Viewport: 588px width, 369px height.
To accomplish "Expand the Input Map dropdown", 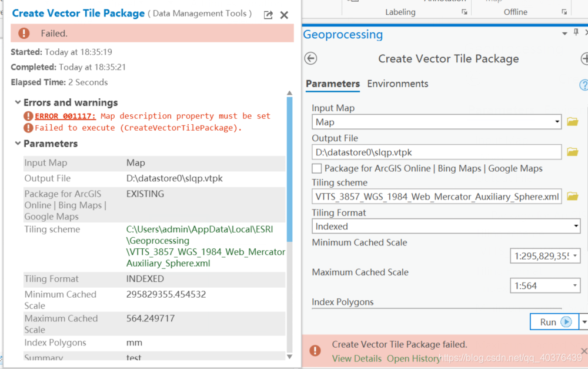I will click(x=557, y=122).
